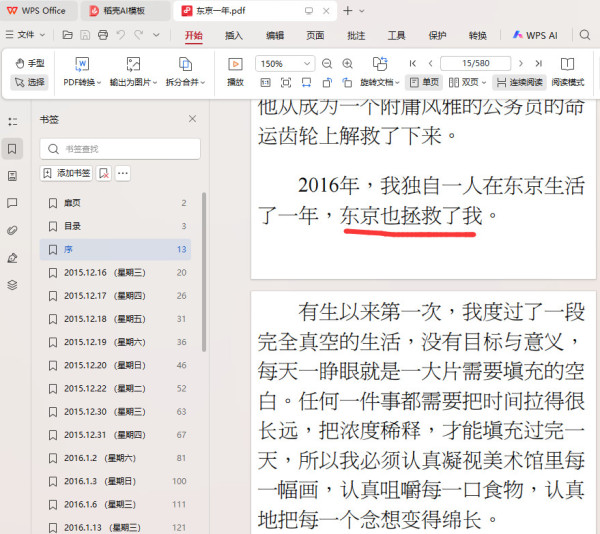Switch to the 工具 ribbon tab
The height and width of the screenshot is (534, 600).
[x=396, y=36]
